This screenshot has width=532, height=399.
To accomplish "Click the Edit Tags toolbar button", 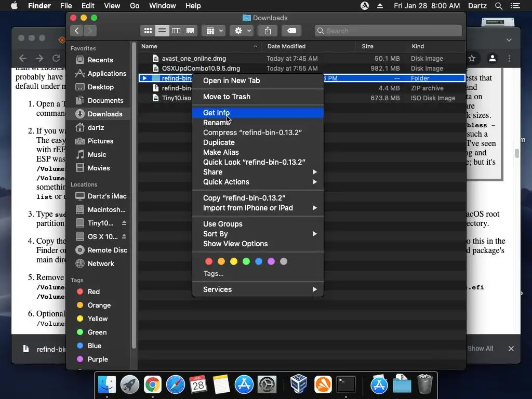I will (291, 31).
